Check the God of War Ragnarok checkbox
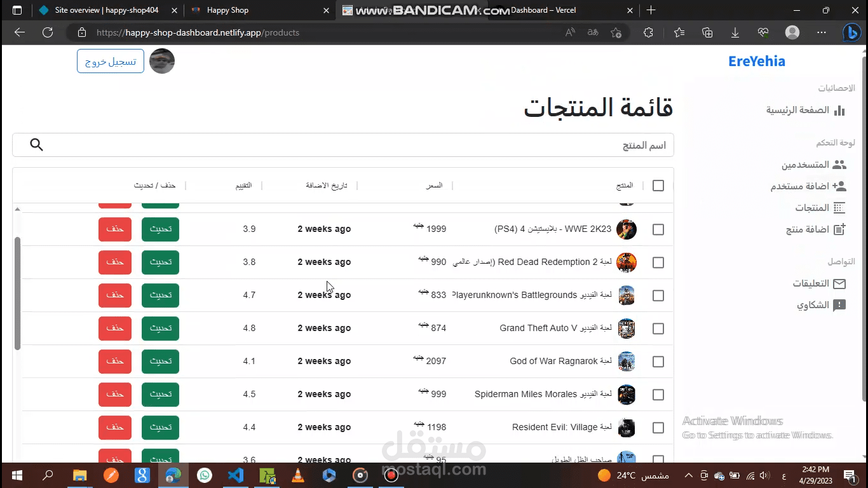The image size is (868, 488). tap(658, 362)
